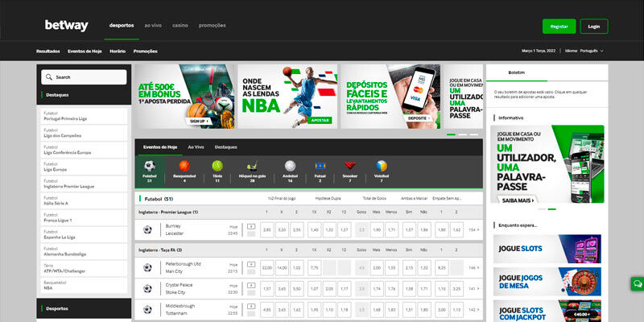Open the casino top menu

[x=180, y=26]
